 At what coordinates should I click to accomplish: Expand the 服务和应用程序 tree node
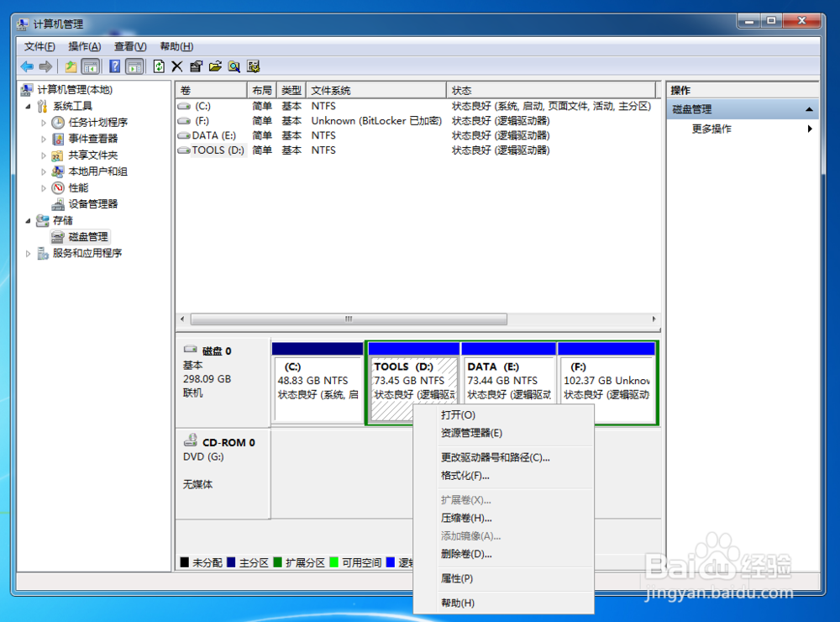pyautogui.click(x=28, y=254)
